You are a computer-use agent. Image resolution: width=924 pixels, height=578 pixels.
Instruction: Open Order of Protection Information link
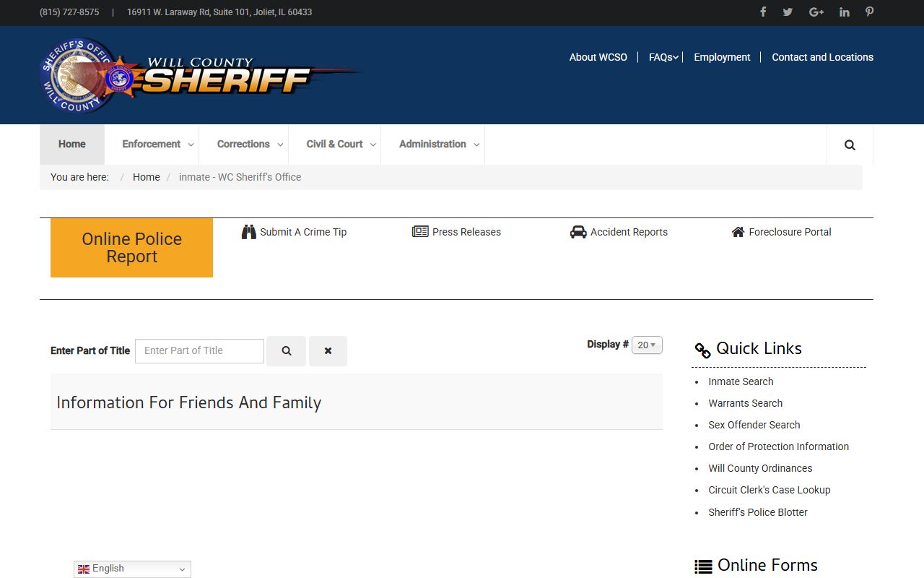[x=778, y=447]
